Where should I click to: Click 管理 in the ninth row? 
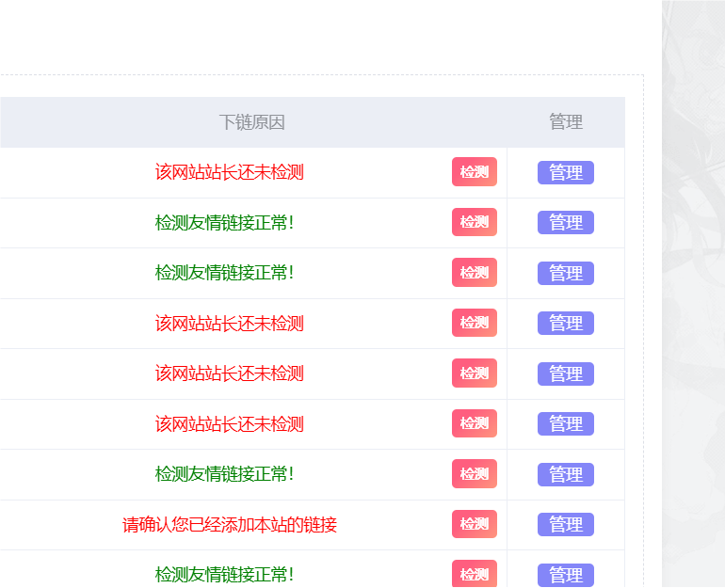(566, 575)
